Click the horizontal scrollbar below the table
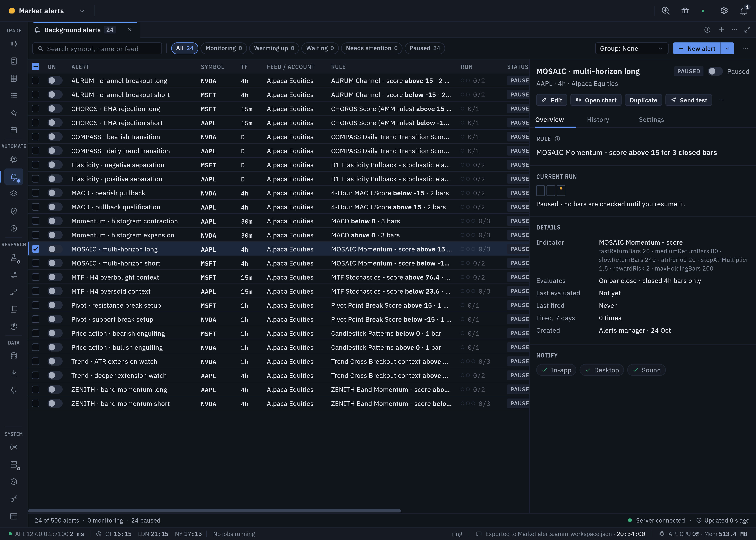 pyautogui.click(x=214, y=511)
